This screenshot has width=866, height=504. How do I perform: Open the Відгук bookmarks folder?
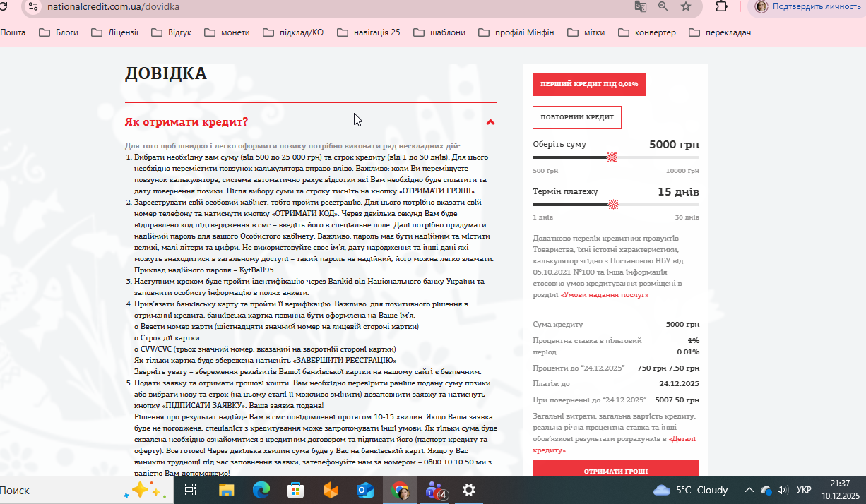pyautogui.click(x=171, y=32)
